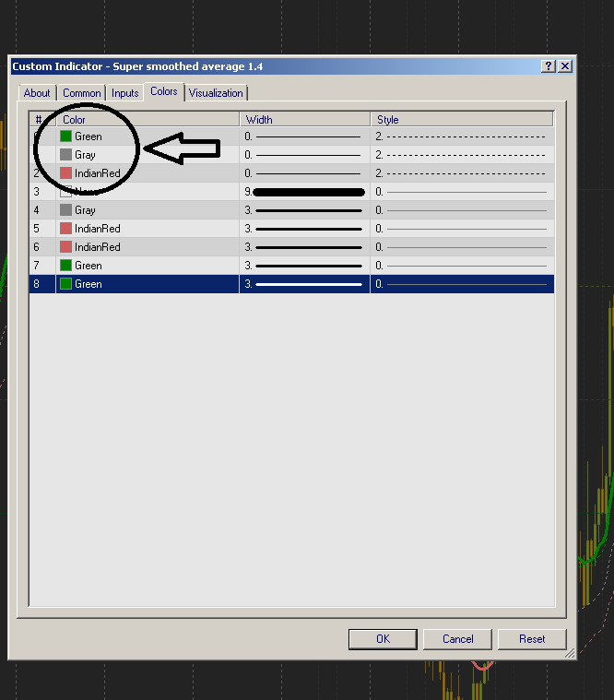
Task: Click the Color column header
Action: pos(148,120)
